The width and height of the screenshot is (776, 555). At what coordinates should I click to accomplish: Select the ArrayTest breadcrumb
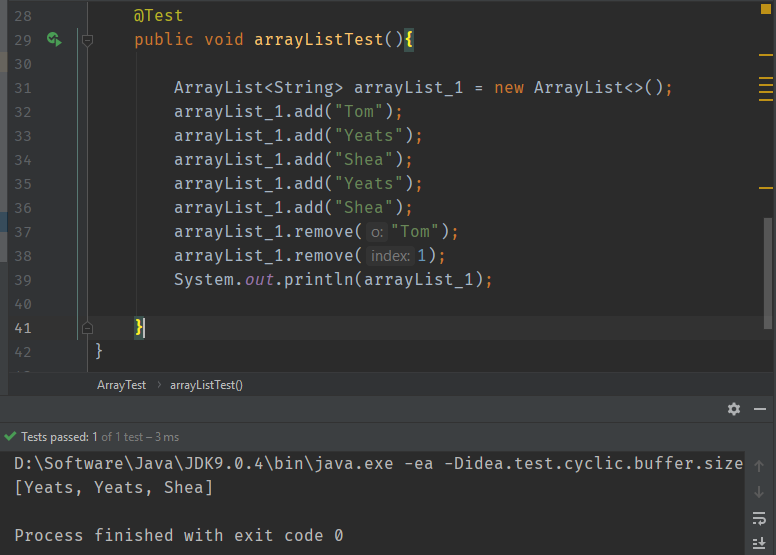121,385
